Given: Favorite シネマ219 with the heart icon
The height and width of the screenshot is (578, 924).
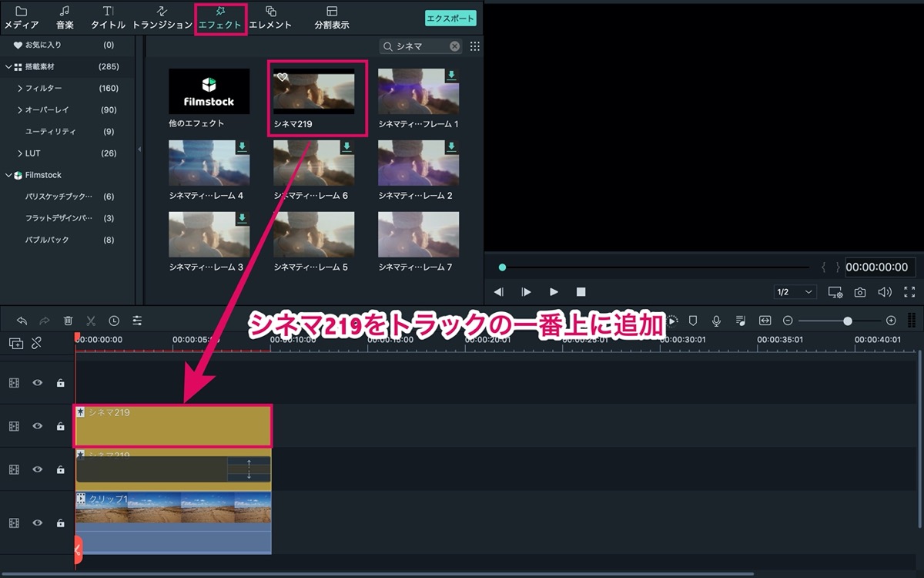Looking at the screenshot, I should (x=283, y=77).
